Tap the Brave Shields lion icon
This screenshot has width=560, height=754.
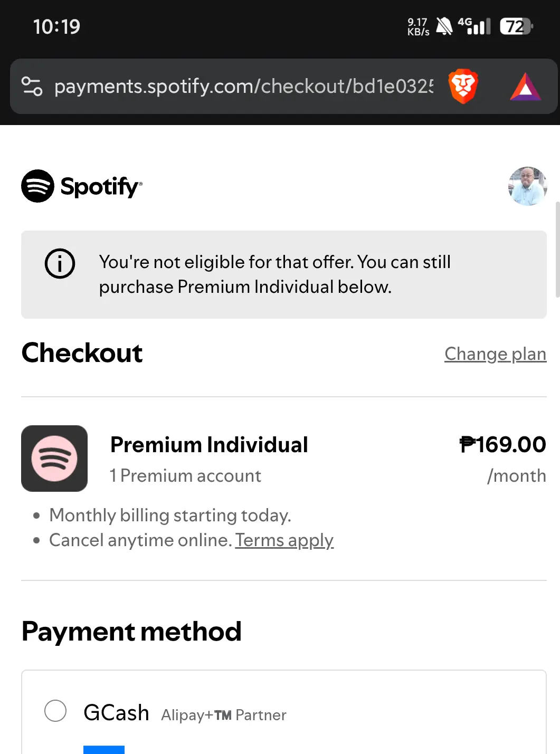tap(463, 86)
